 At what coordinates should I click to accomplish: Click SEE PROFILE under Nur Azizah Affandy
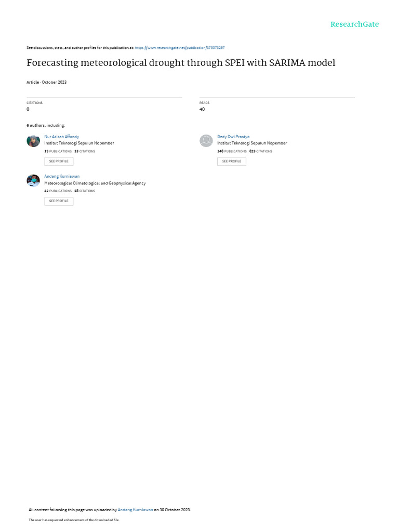tap(59, 162)
